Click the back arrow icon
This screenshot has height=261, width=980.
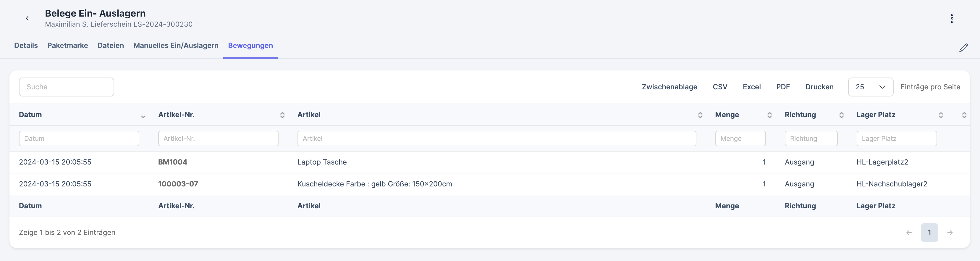point(27,18)
